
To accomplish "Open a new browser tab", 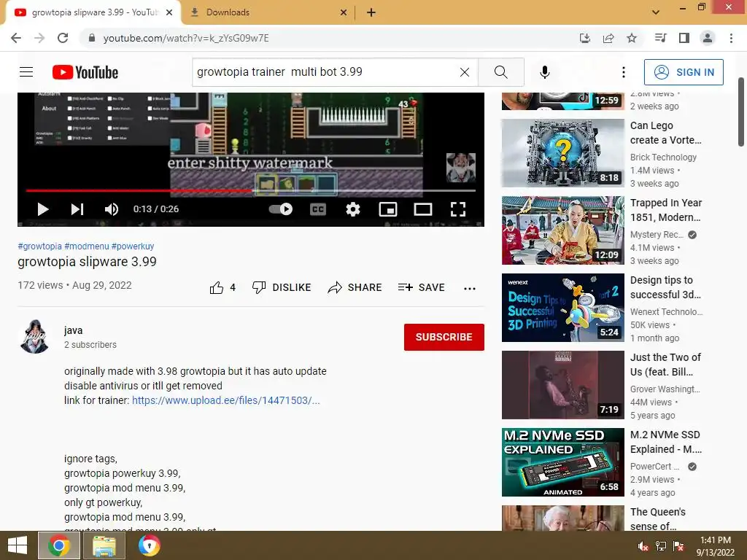I will (x=371, y=12).
